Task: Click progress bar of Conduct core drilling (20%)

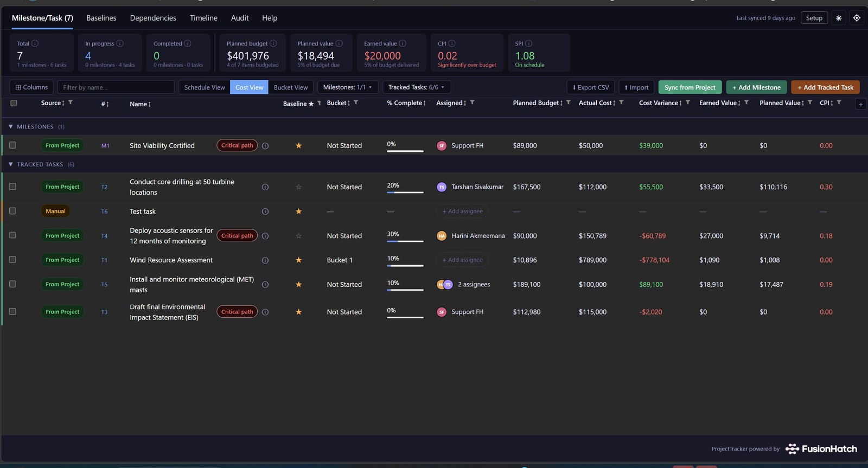Action: coord(405,192)
